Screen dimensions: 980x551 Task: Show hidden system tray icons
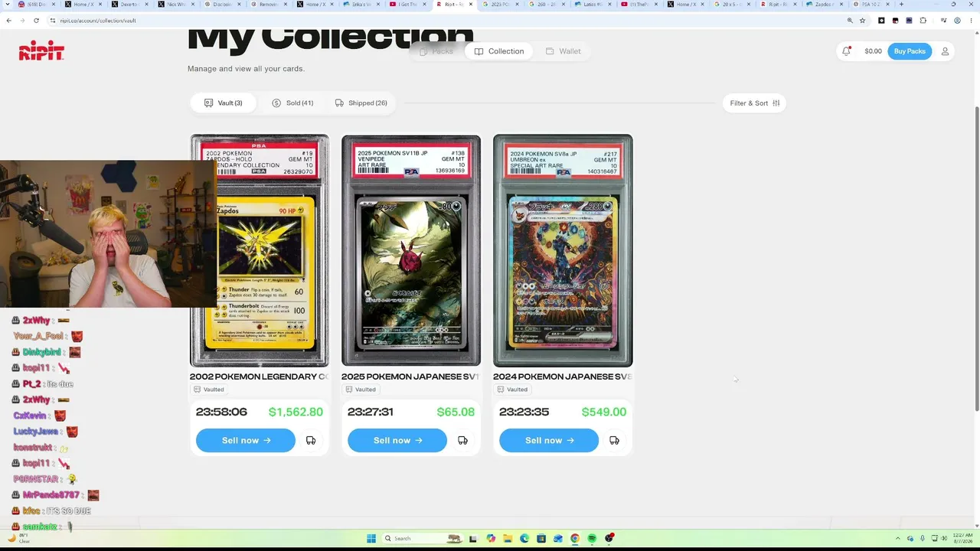coord(898,538)
